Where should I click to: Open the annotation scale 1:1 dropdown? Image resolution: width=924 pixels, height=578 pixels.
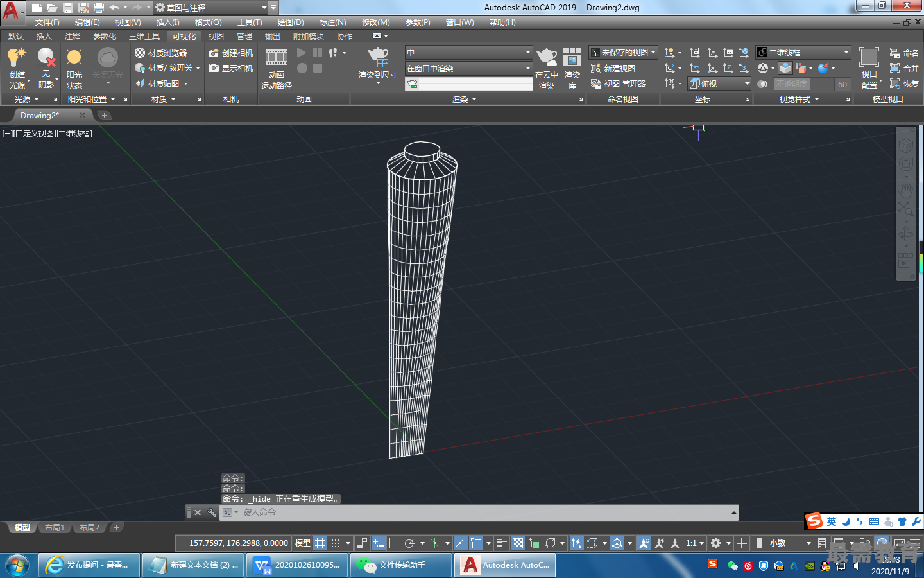[695, 543]
